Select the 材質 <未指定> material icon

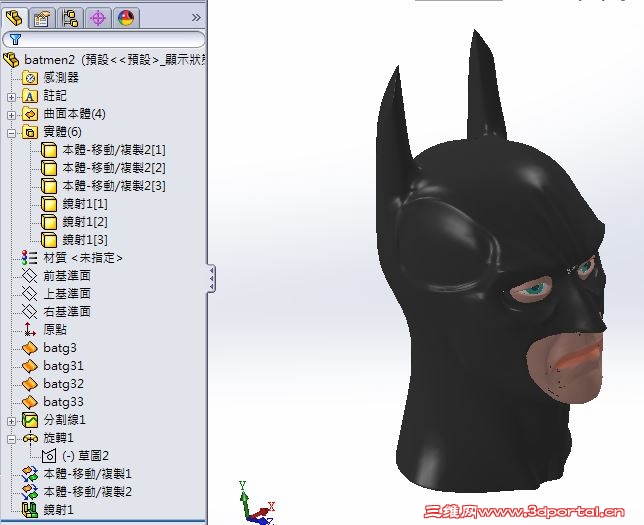[30, 258]
